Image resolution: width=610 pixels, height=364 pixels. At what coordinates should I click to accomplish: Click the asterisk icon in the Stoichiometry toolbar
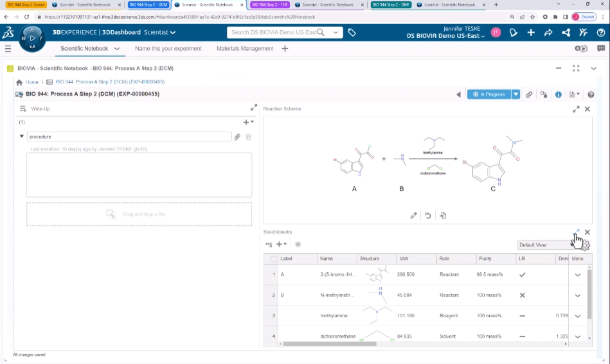[x=298, y=245]
